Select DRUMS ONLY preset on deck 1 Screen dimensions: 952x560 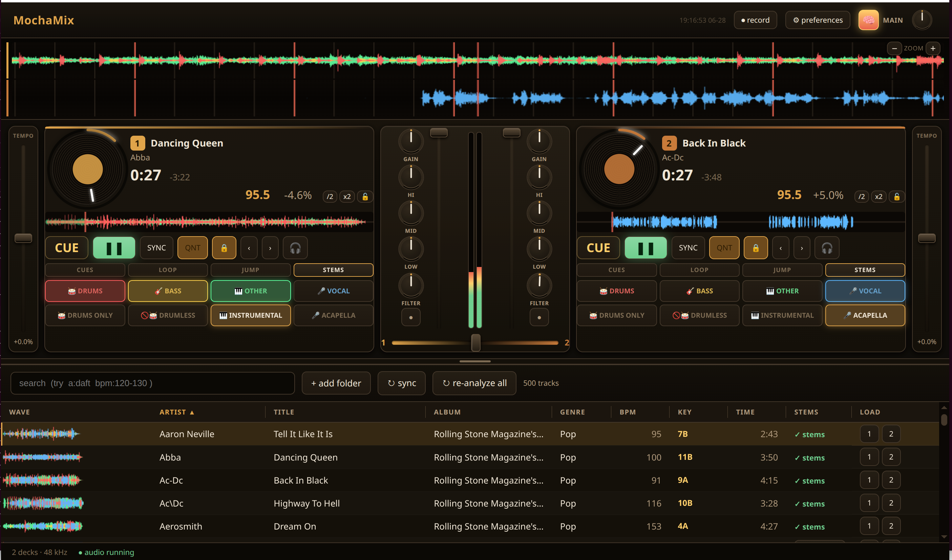(x=85, y=315)
